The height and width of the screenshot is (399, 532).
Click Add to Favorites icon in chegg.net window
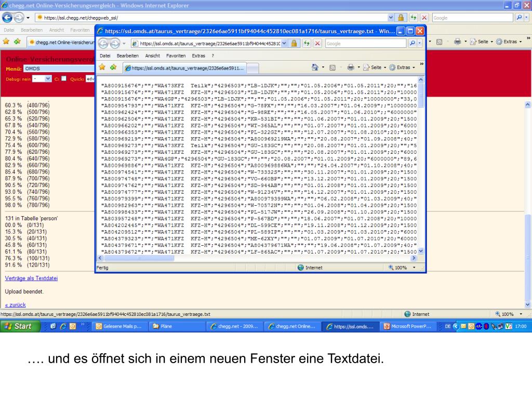(x=17, y=42)
